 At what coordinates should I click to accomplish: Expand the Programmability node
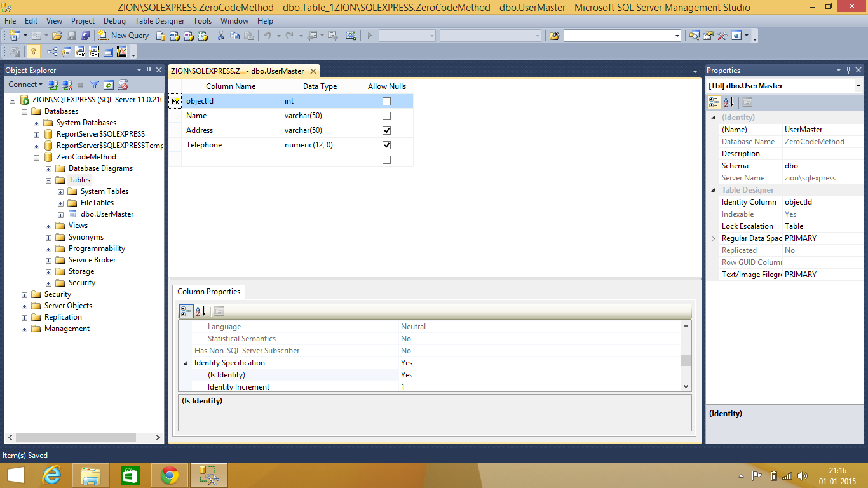tap(49, 248)
